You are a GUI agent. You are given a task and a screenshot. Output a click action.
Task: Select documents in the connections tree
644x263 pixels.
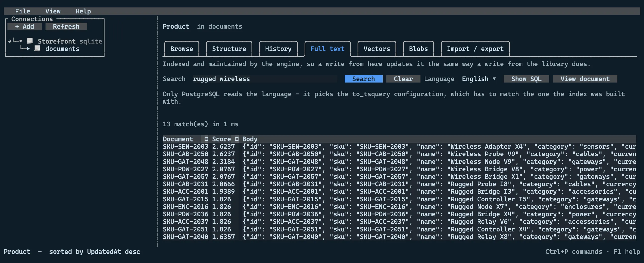[x=62, y=49]
